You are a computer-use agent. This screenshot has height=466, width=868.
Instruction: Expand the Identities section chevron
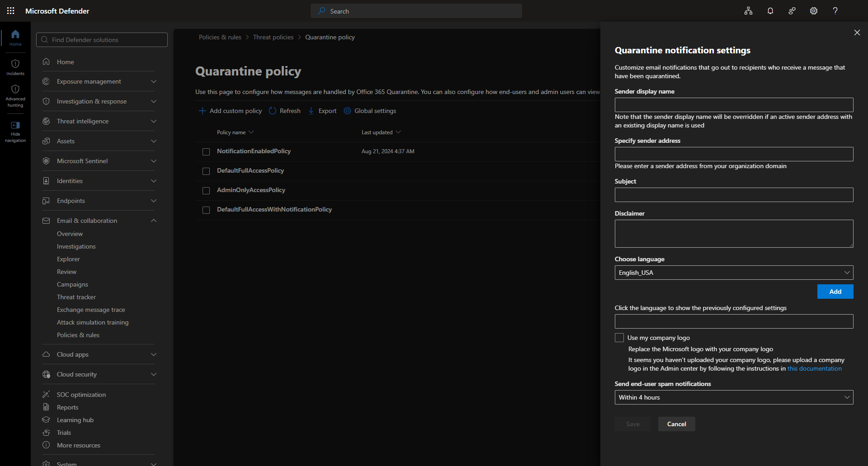tap(154, 181)
